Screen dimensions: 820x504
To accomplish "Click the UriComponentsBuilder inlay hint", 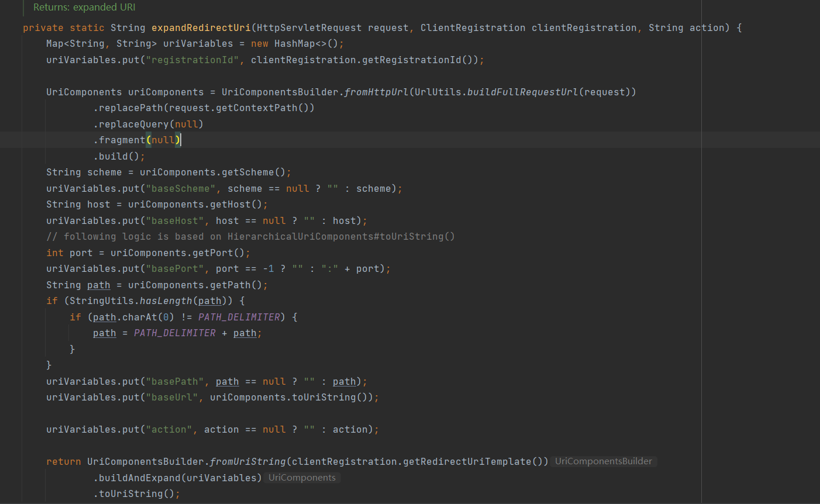I will pos(603,461).
